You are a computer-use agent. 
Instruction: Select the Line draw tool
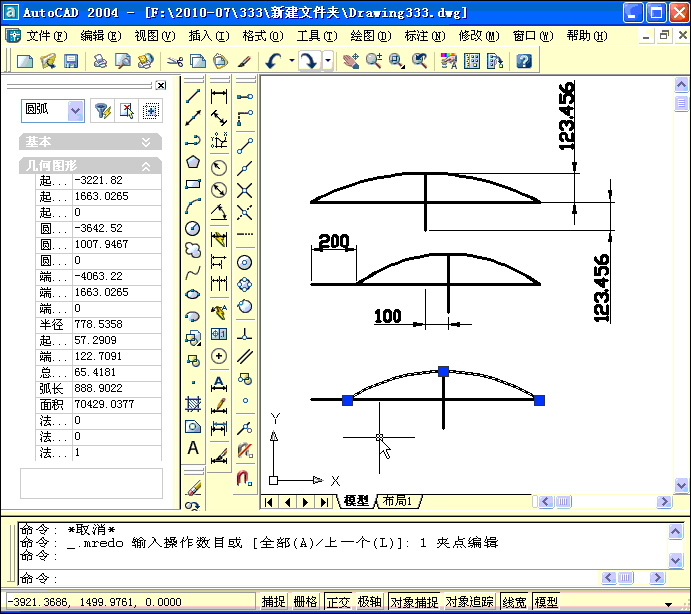[x=193, y=96]
